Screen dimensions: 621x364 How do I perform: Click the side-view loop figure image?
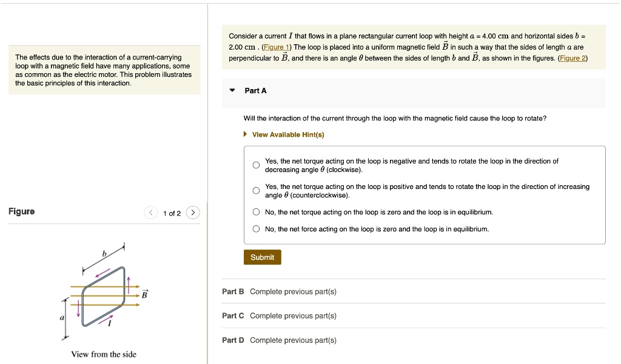[103, 297]
